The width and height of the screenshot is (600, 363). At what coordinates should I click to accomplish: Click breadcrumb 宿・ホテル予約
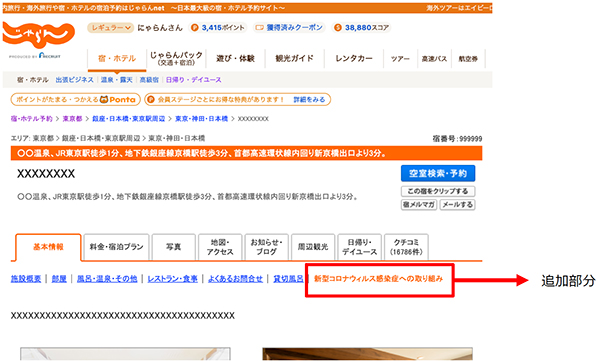32,119
